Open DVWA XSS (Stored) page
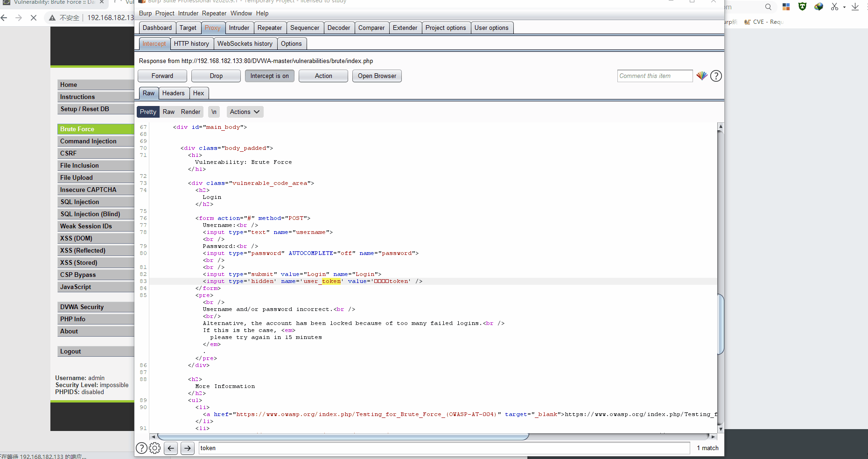This screenshot has width=868, height=459. tap(96, 263)
